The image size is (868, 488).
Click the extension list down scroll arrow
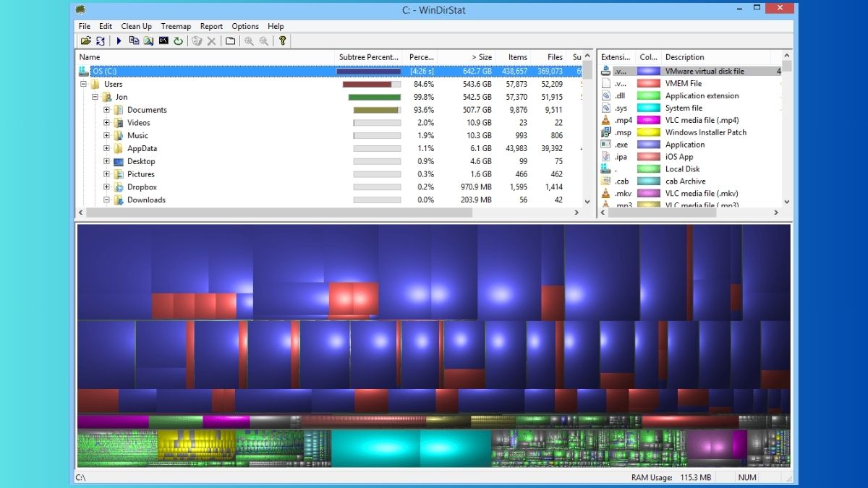coord(786,202)
